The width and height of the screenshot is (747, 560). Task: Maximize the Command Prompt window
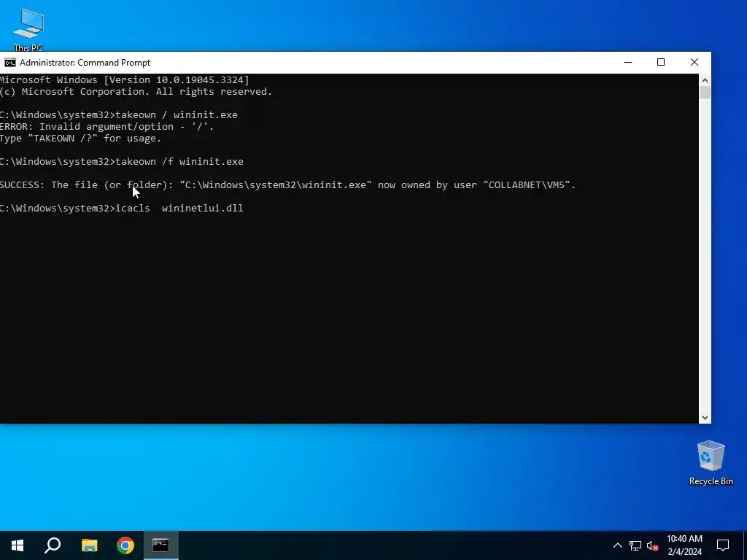click(x=661, y=63)
